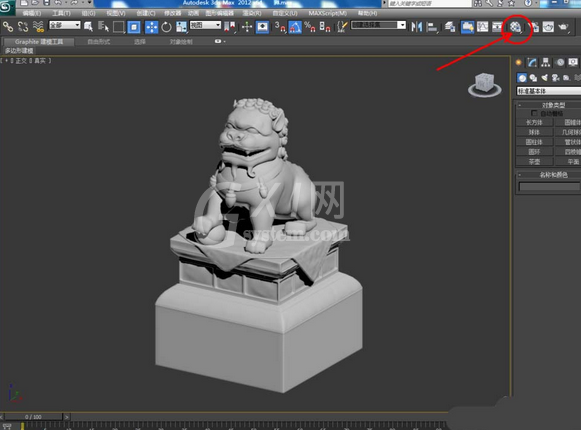Activate the Select and Rotate tool
Image resolution: width=581 pixels, height=430 pixels.
coord(166,27)
